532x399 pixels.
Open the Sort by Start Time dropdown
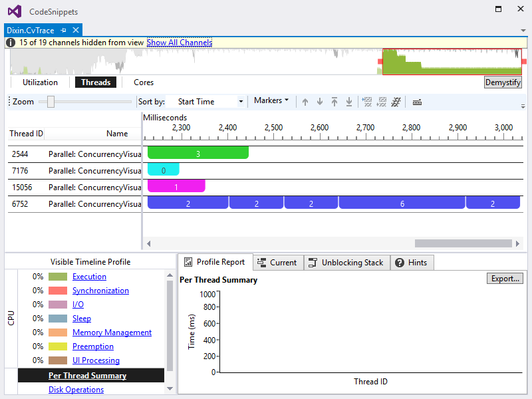pos(208,102)
